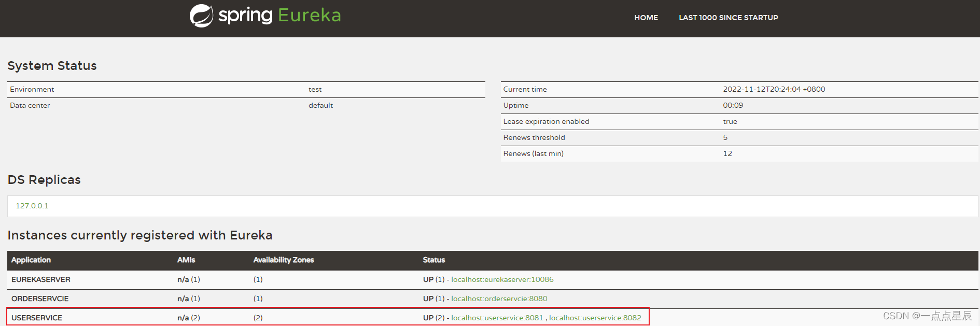Open localhost:eurekaserver:10086 instance link
980x326 pixels.
pyautogui.click(x=502, y=279)
